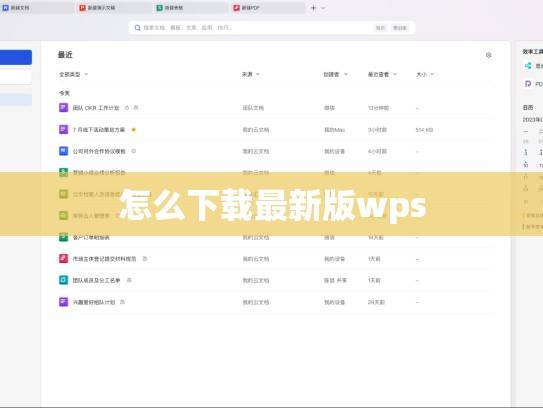Open the 客户订单明细表 file
Image resolution: width=543 pixels, height=408 pixels.
point(91,238)
